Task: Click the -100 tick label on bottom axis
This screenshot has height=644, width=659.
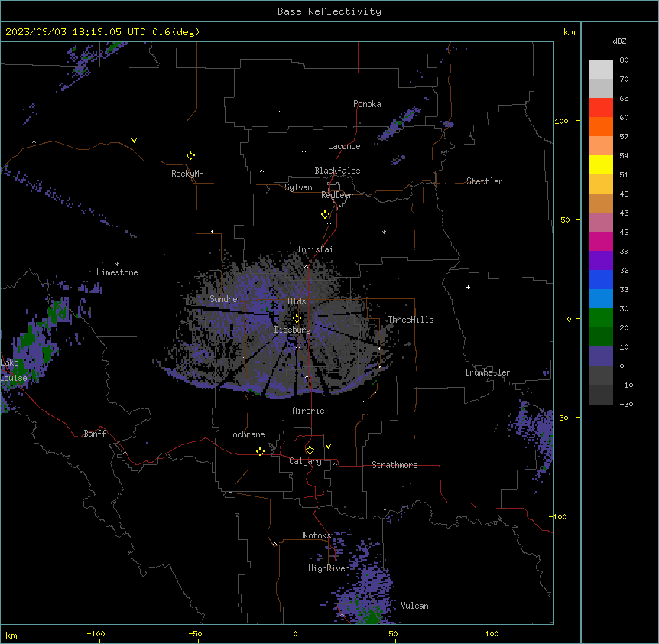Action: tap(96, 633)
